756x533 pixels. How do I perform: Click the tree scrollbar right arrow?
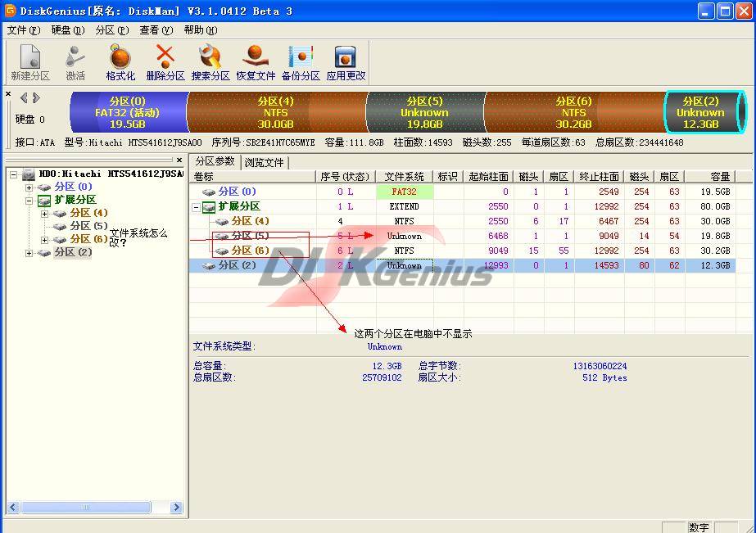176,507
